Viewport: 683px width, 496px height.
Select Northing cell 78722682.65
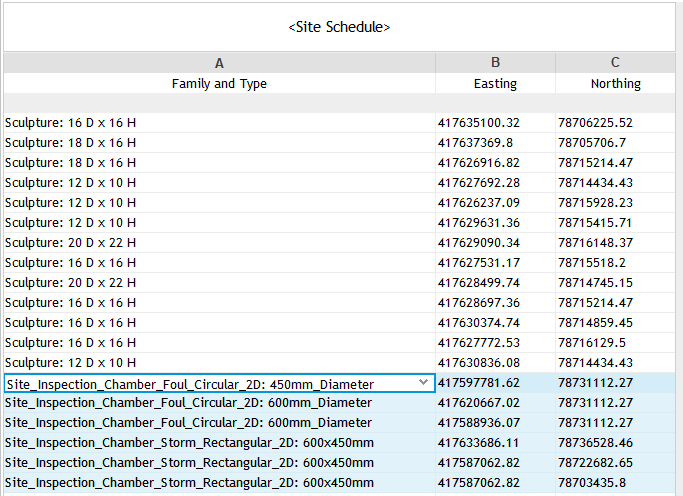tap(595, 463)
